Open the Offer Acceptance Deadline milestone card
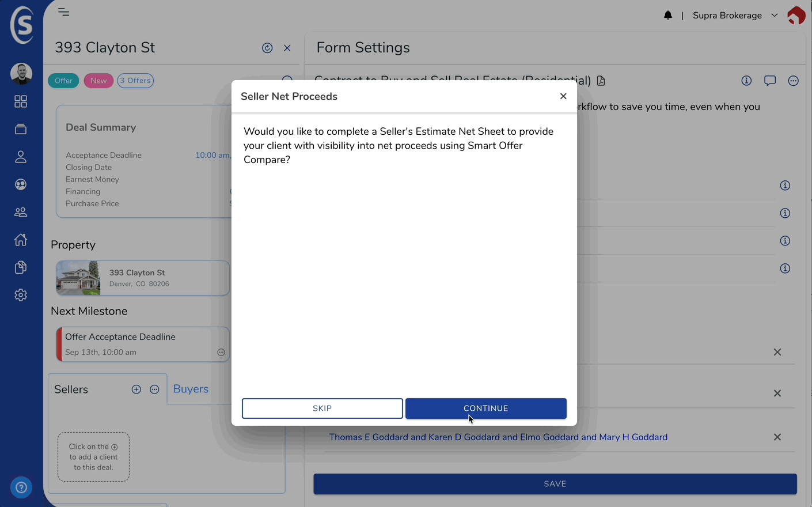 click(x=143, y=345)
